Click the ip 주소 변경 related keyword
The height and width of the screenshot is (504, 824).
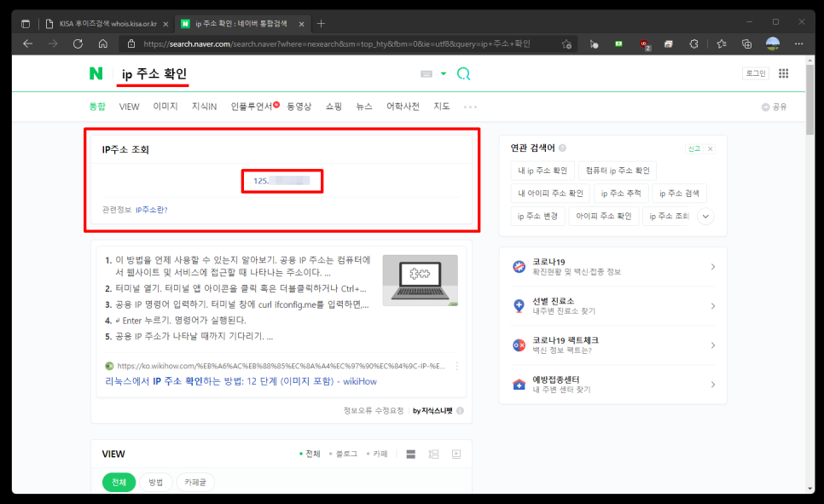537,216
